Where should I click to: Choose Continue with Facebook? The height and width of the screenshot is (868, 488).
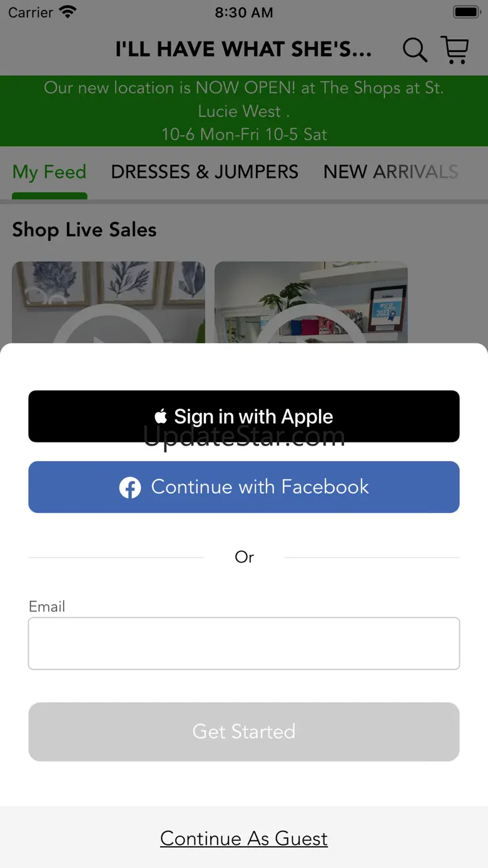244,487
